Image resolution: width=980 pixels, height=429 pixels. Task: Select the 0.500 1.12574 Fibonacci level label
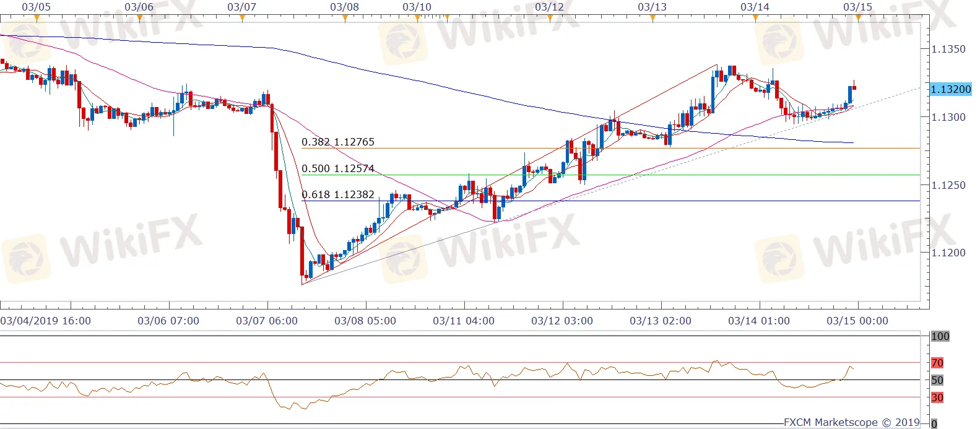tap(338, 168)
